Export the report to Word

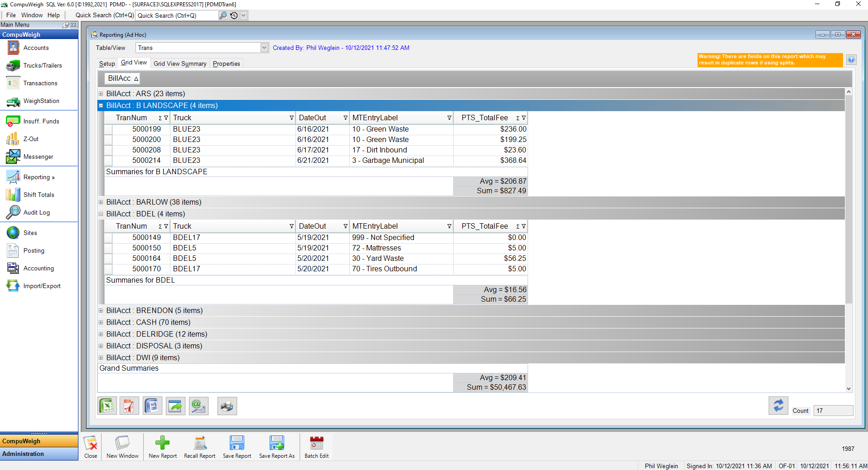(x=152, y=406)
